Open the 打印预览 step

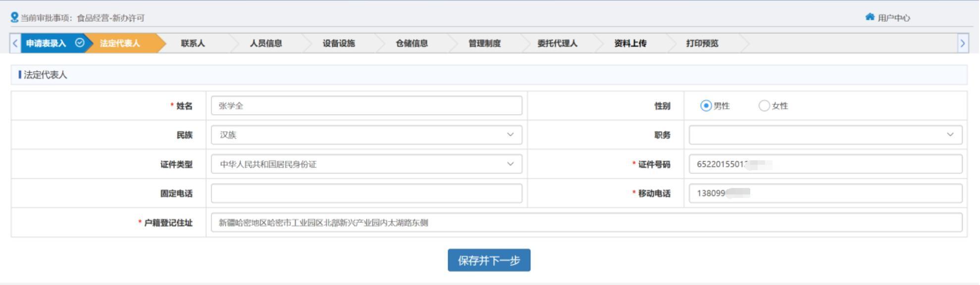[702, 44]
